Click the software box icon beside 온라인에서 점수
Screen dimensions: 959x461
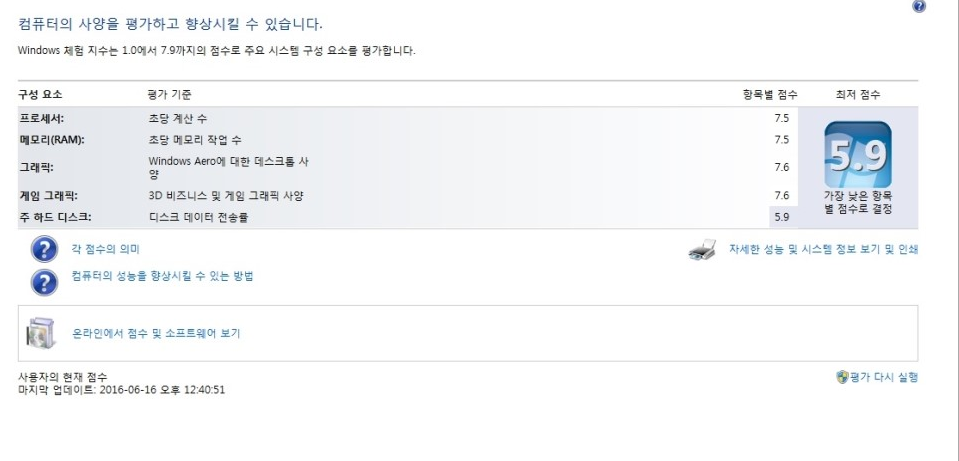click(x=42, y=332)
